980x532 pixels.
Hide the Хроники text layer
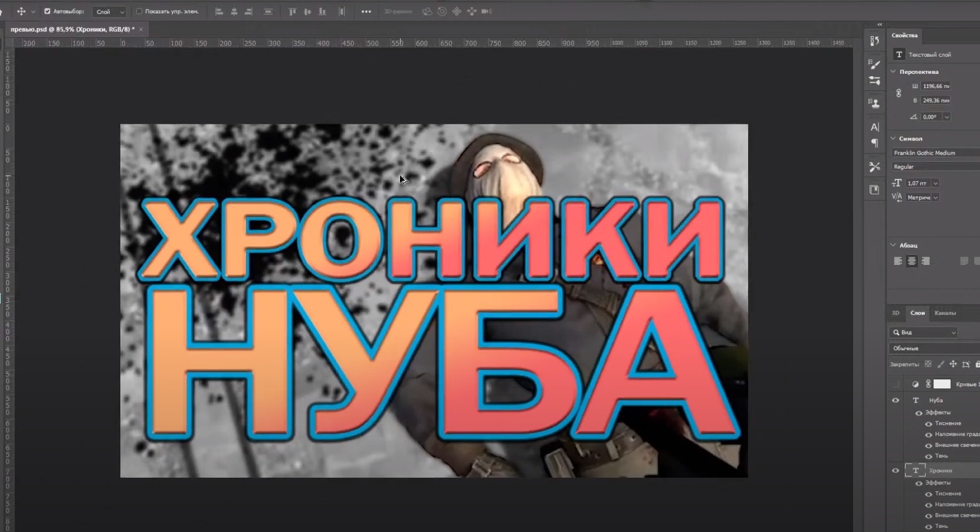pyautogui.click(x=896, y=471)
